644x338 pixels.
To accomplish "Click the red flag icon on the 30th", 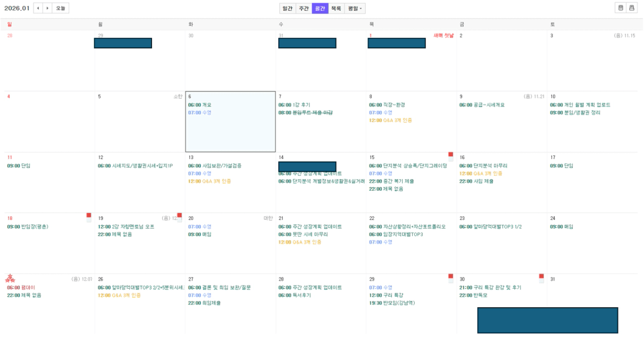I will (541, 278).
